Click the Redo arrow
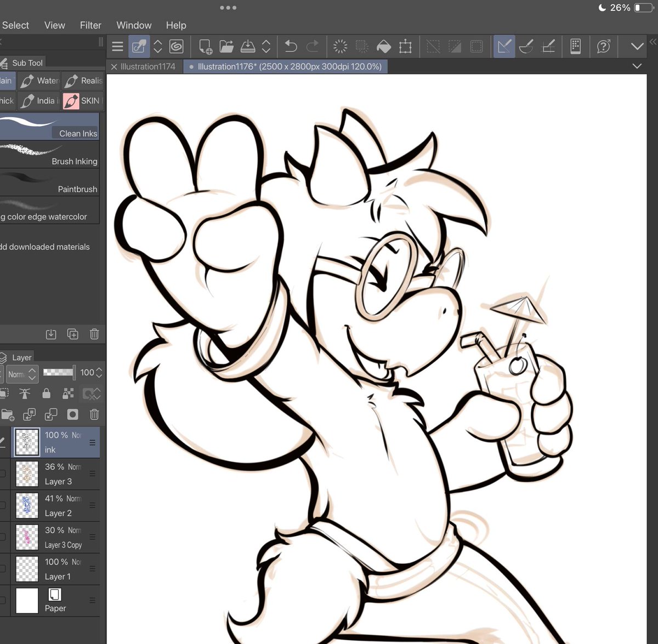658x644 pixels. click(313, 47)
